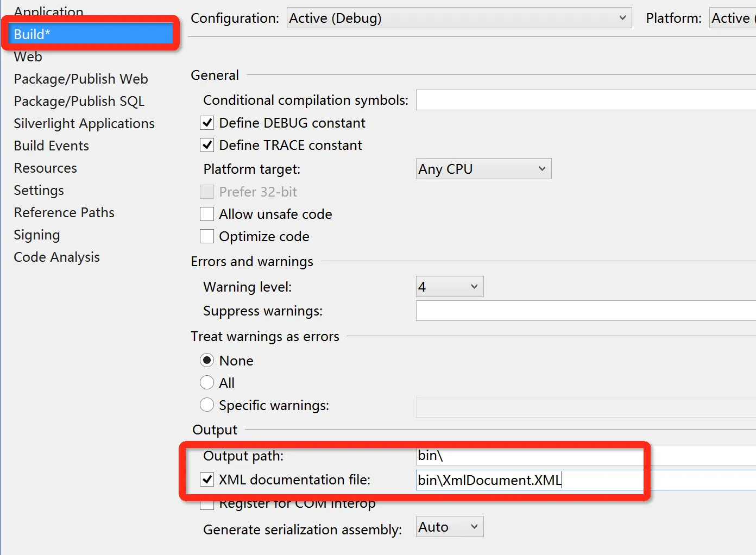Viewport: 756px width, 555px height.
Task: Uncheck Define TRACE constant
Action: pyautogui.click(x=207, y=145)
